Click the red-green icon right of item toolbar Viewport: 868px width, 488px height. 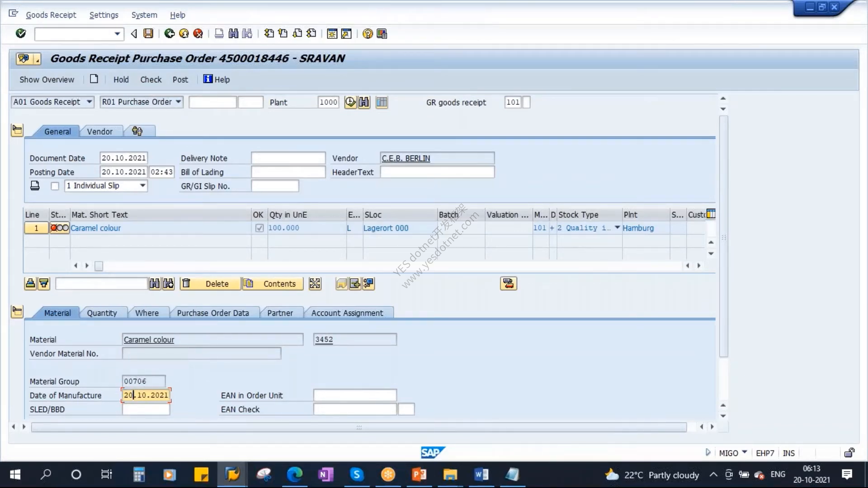pyautogui.click(x=509, y=283)
